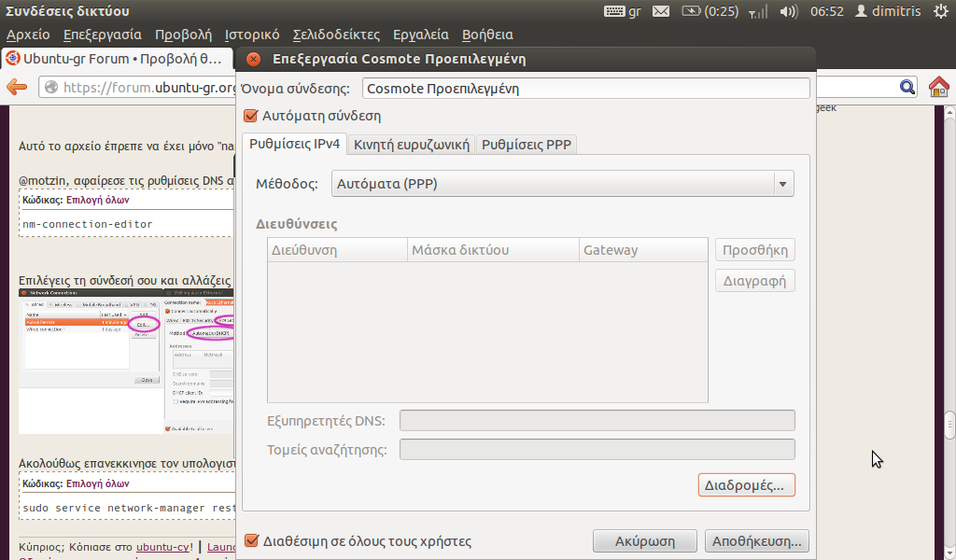Open the sound volume indicator

point(789,11)
